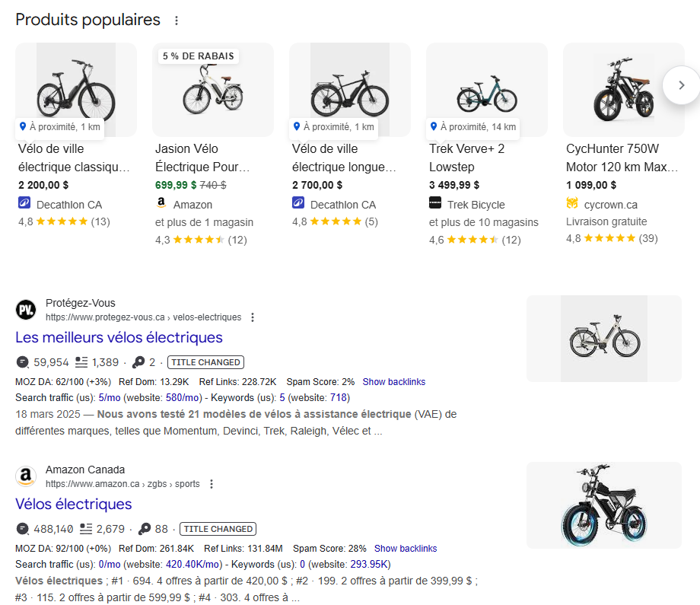This screenshot has height=605, width=700.
Task: Click the TITLE CHANGED badge on Amazon result
Action: (x=218, y=529)
